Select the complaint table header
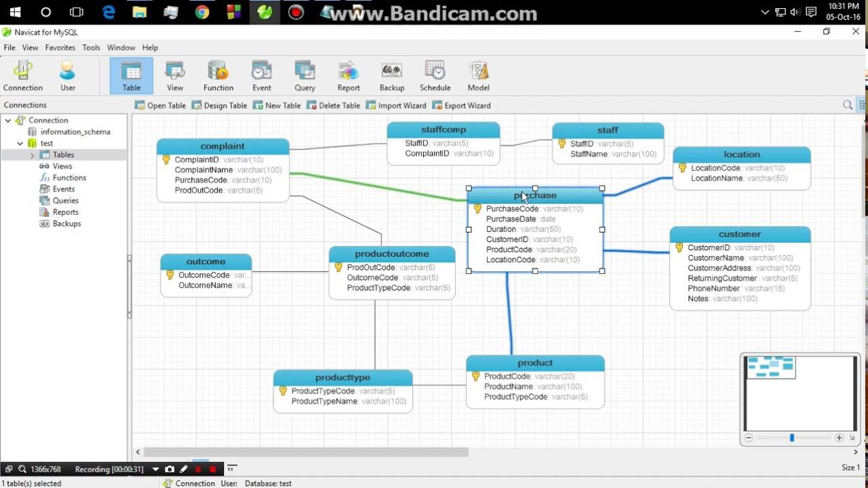Image resolution: width=868 pixels, height=488 pixels. (x=222, y=146)
